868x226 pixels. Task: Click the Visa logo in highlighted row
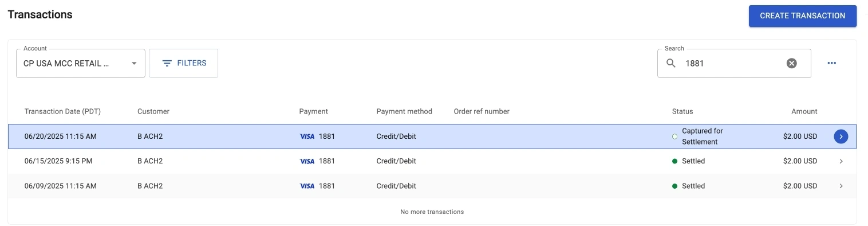pyautogui.click(x=307, y=137)
